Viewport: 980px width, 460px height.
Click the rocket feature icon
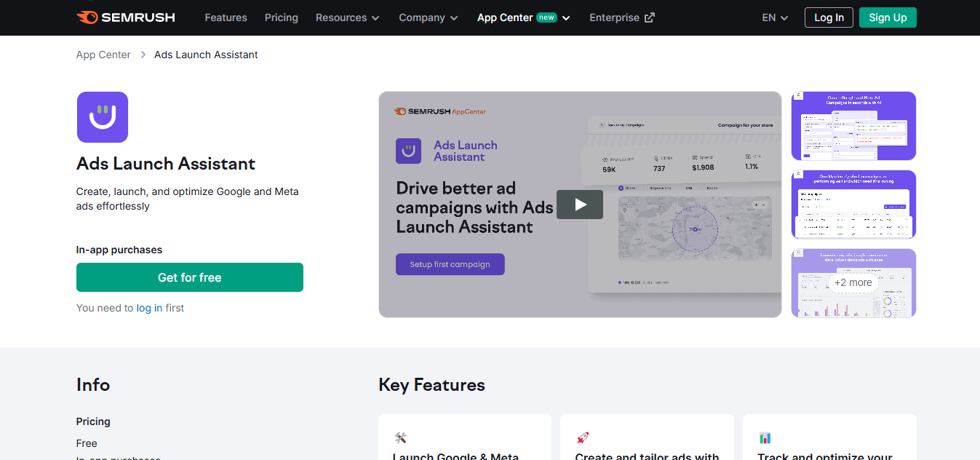click(582, 437)
